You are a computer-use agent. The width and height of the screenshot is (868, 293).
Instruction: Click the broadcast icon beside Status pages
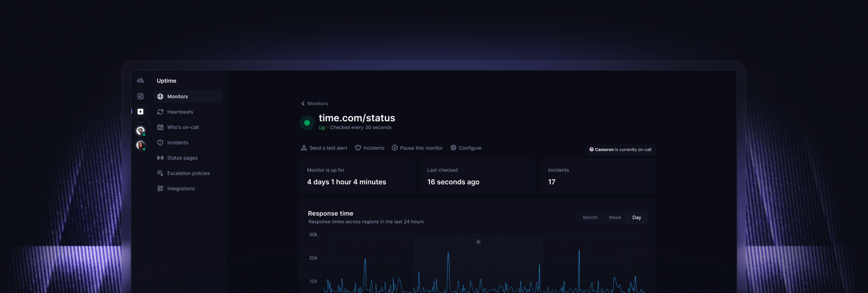(160, 158)
